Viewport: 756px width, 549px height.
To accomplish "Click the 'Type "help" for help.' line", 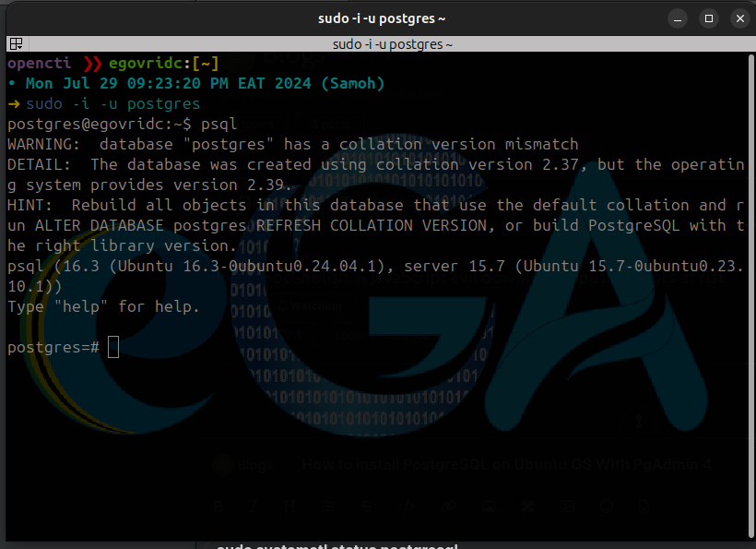I will [103, 306].
